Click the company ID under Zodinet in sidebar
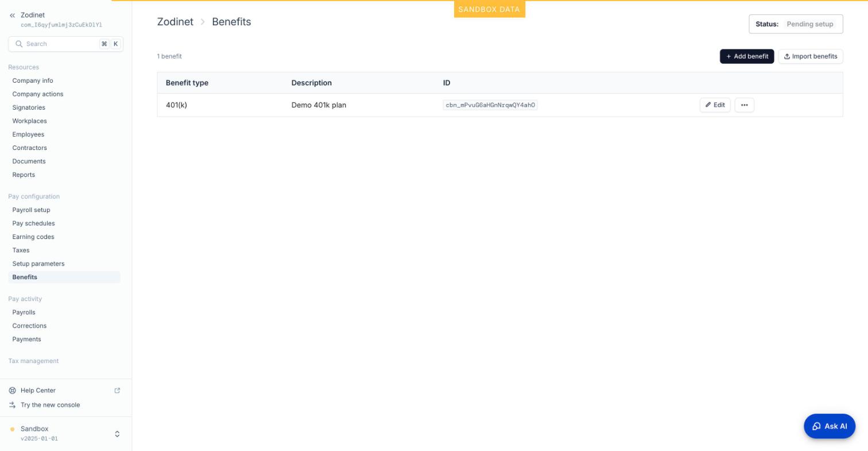Viewport: 868px width, 451px height. pyautogui.click(x=61, y=25)
